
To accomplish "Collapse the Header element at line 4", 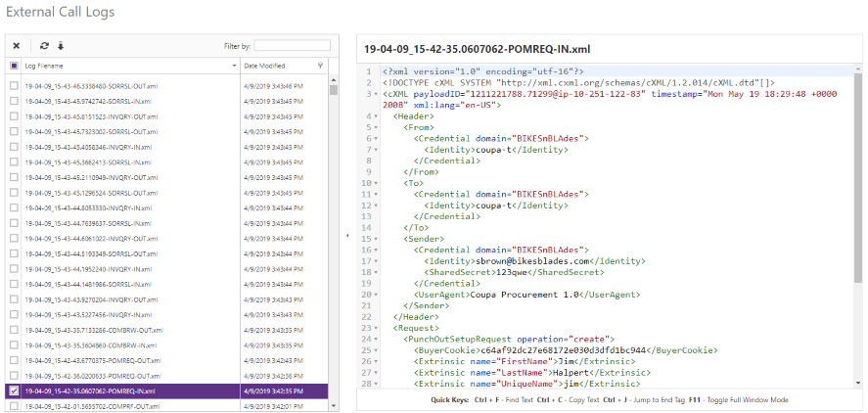I will tap(376, 116).
